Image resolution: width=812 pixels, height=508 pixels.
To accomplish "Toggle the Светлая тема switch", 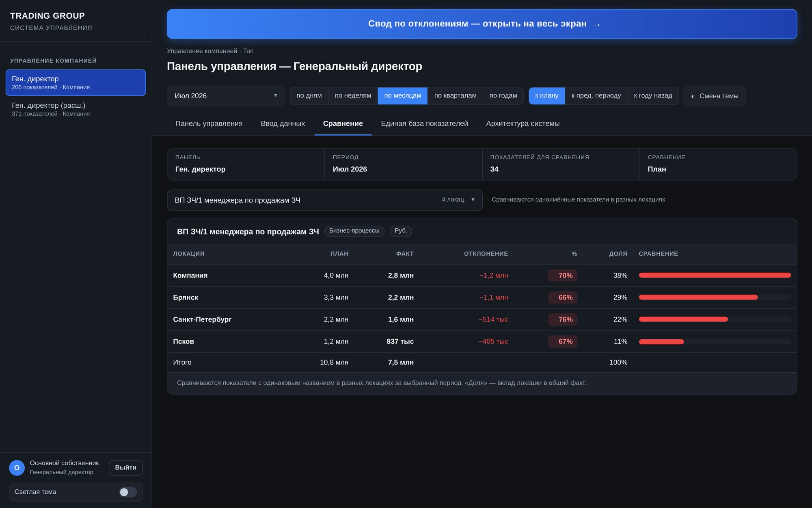I will coord(127,492).
